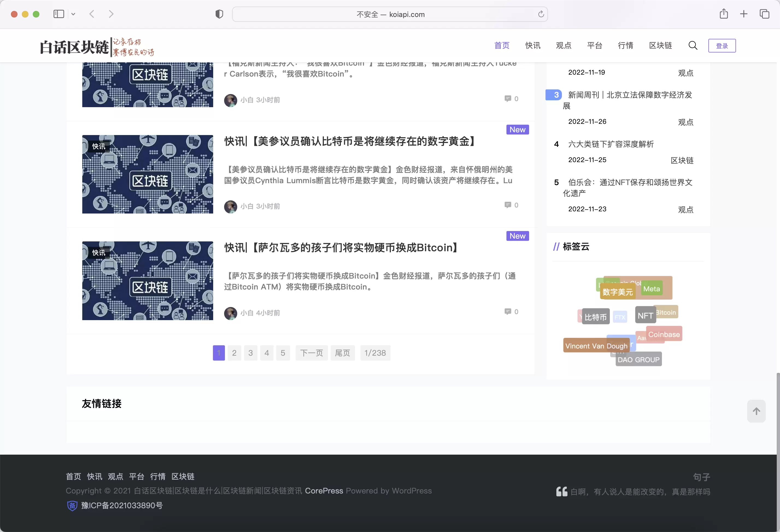Select the DAO GROUP tag

point(638,360)
